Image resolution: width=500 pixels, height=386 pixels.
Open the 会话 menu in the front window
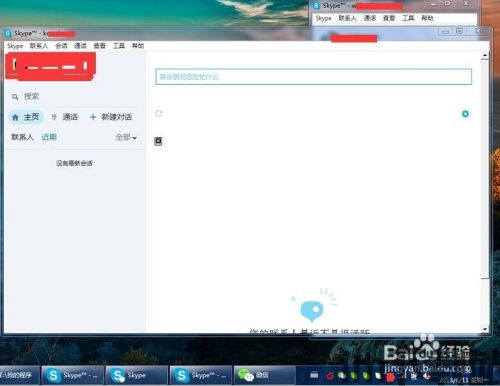[x=61, y=46]
